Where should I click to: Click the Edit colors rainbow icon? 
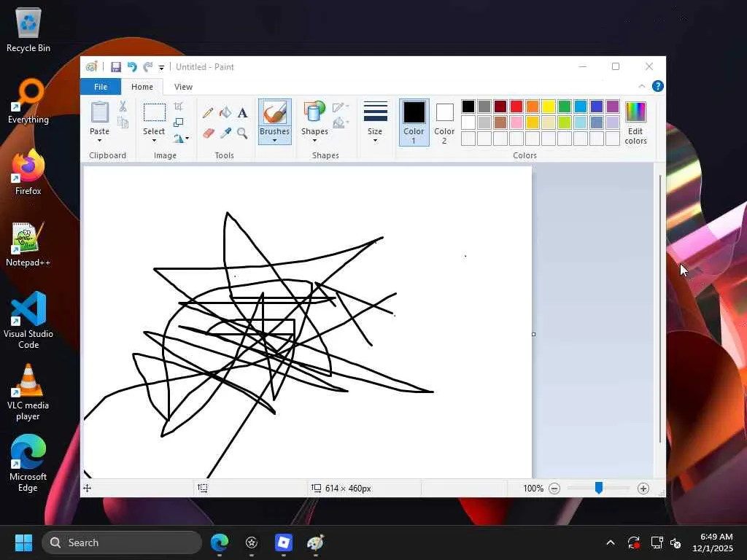pos(635,112)
